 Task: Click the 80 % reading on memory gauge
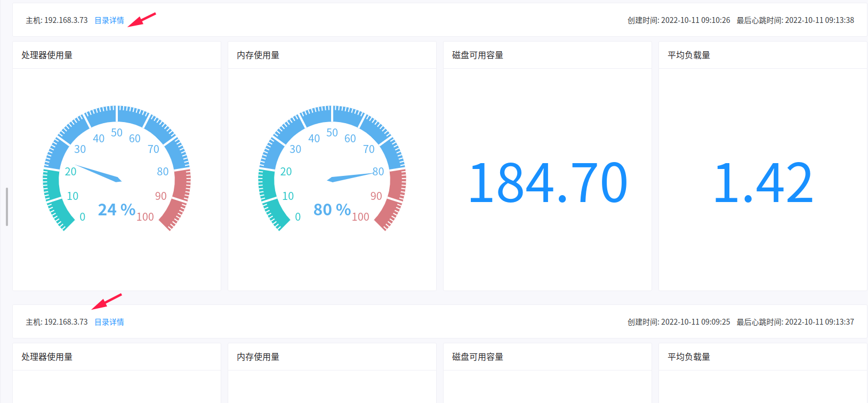[332, 209]
